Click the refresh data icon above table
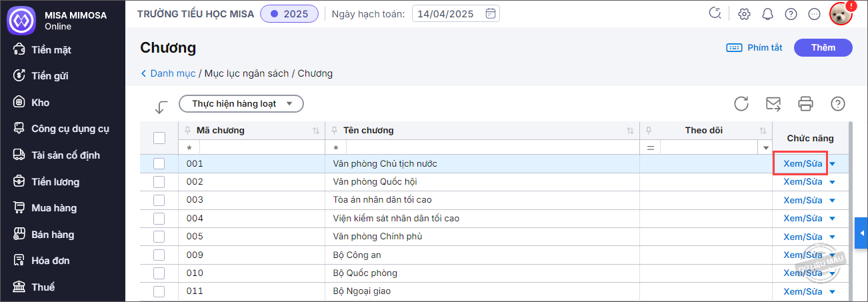 coord(741,103)
